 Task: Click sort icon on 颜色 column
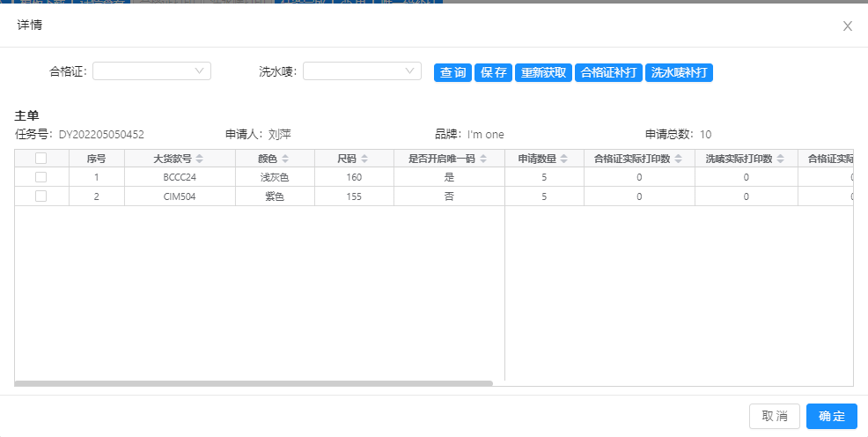[285, 159]
